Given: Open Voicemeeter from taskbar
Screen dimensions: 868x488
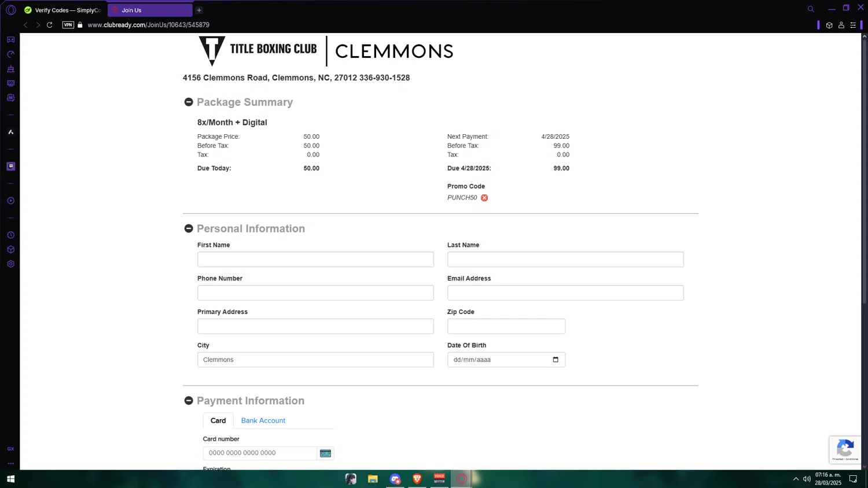Looking at the screenshot, I should 439,479.
